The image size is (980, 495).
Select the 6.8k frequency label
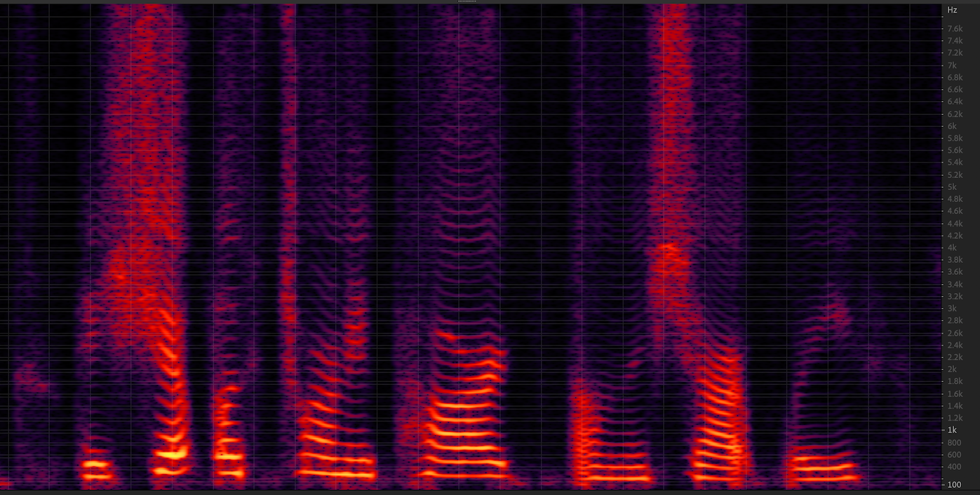[x=954, y=78]
